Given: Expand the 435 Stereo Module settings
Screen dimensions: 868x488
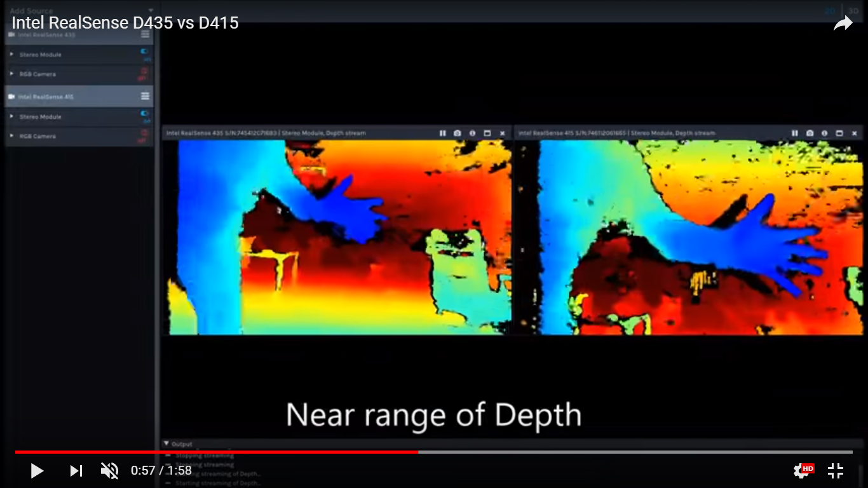Looking at the screenshot, I should 11,55.
